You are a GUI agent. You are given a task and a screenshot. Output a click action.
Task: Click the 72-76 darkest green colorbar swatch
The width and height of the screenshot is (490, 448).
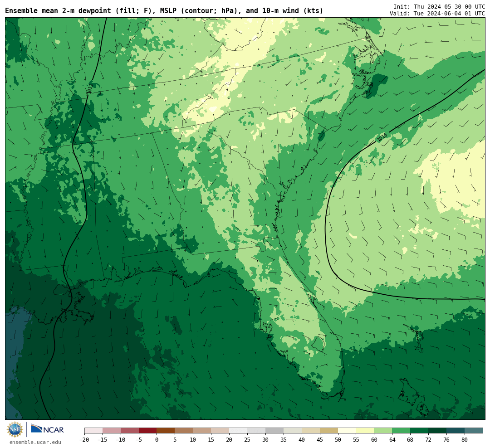coord(437,431)
